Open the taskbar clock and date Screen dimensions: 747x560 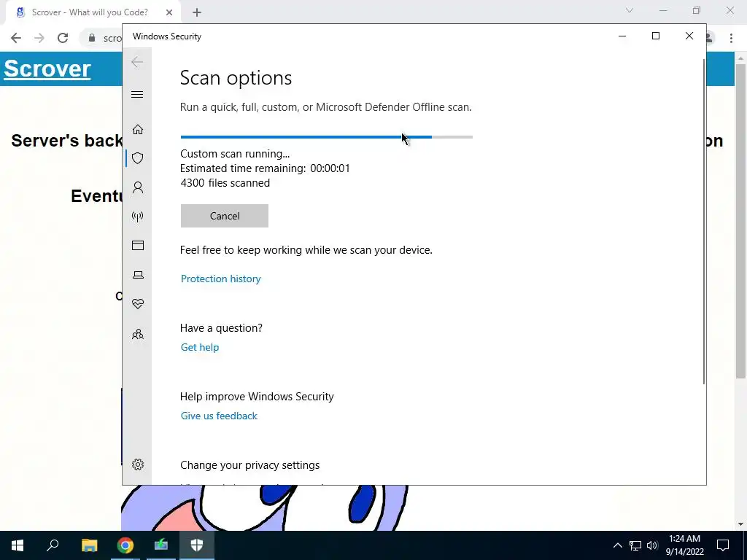tap(684, 545)
